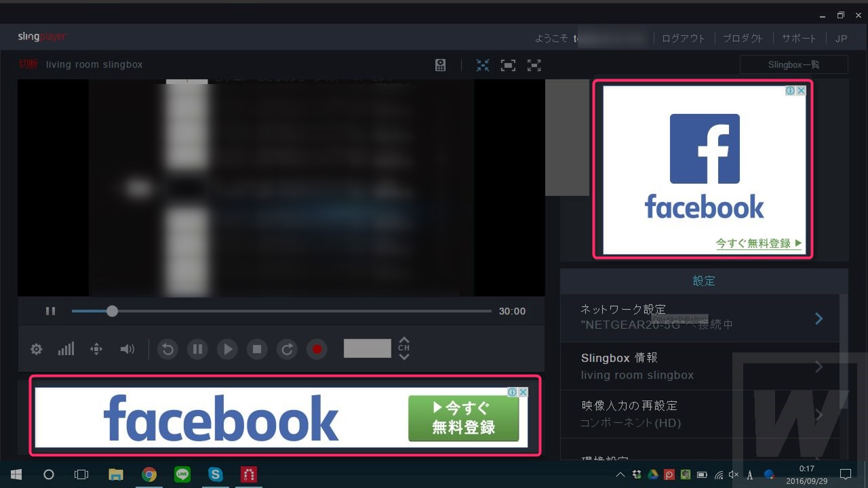The image size is (868, 488).
Task: Switch to the compact view mode icon
Action: coord(482,65)
